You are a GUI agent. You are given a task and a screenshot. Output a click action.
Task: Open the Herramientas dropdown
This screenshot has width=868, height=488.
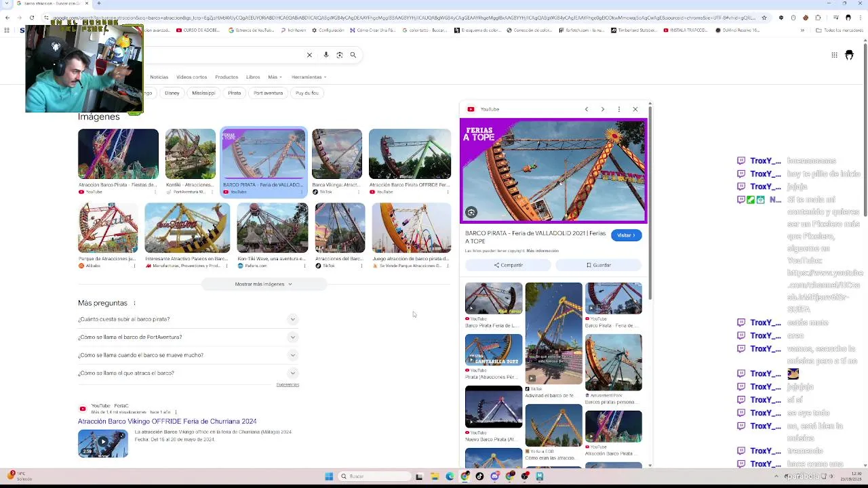point(309,77)
